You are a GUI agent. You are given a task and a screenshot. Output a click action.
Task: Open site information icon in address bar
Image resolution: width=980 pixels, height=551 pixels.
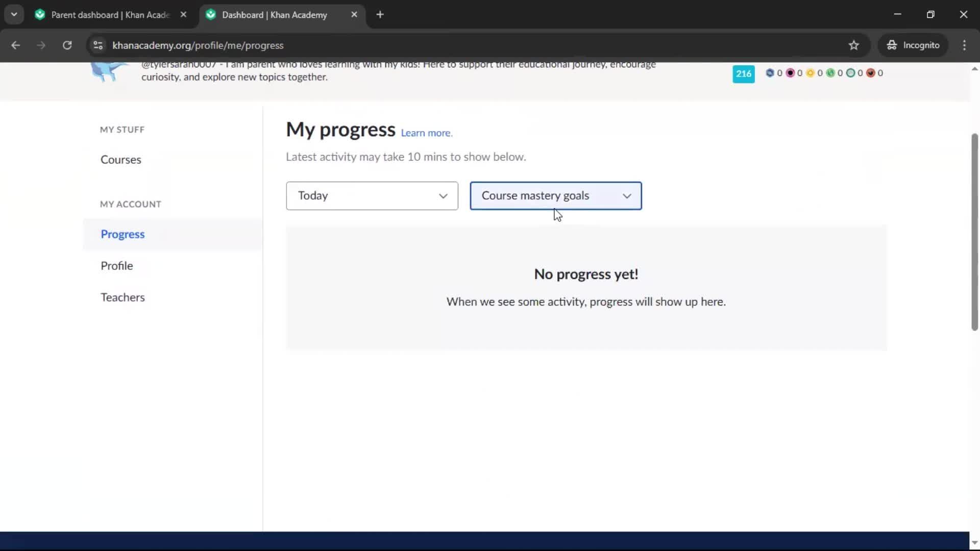(x=98, y=45)
